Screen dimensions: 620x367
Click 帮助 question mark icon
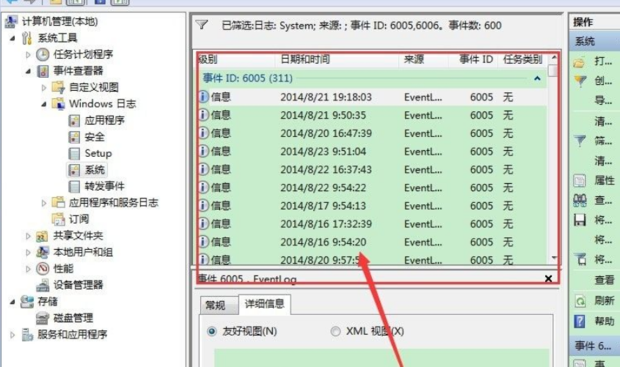click(580, 321)
